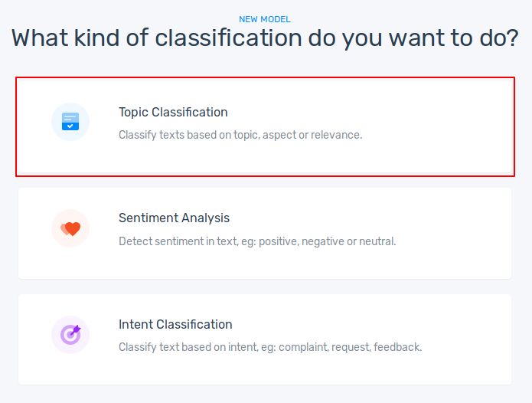Viewport: 532px width, 403px height.
Task: Click the 'Classify text based on intent' description
Action: pos(270,347)
